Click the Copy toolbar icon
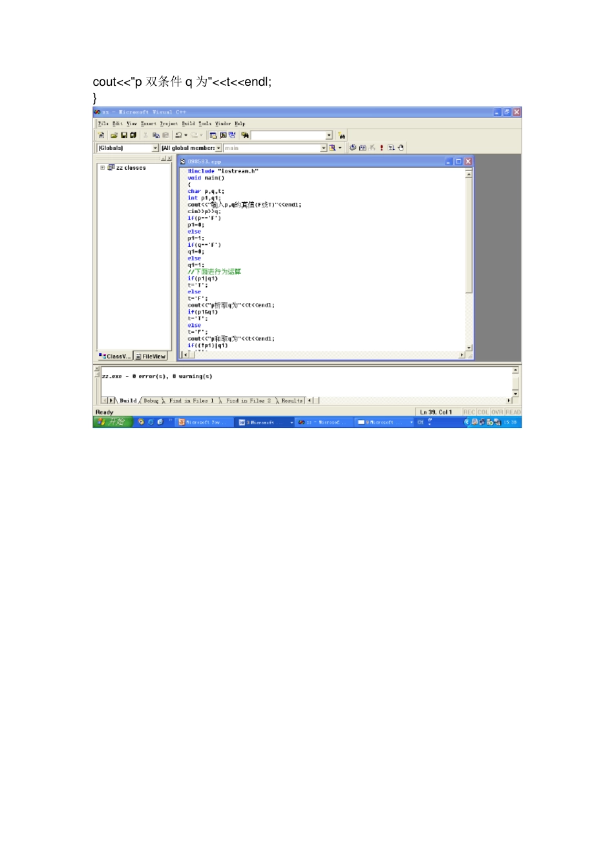Image resolution: width=614 pixels, height=868 pixels. [x=156, y=135]
